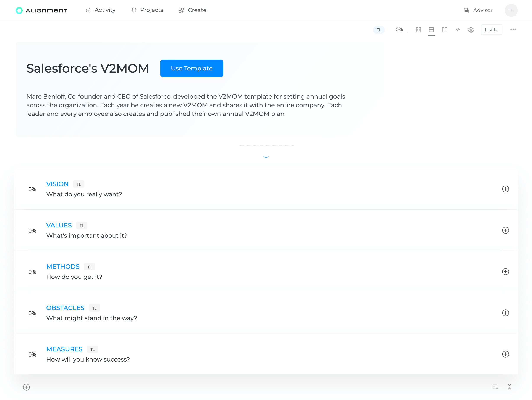Click the Salesforce's V2MOM title
532x400 pixels.
[x=88, y=68]
